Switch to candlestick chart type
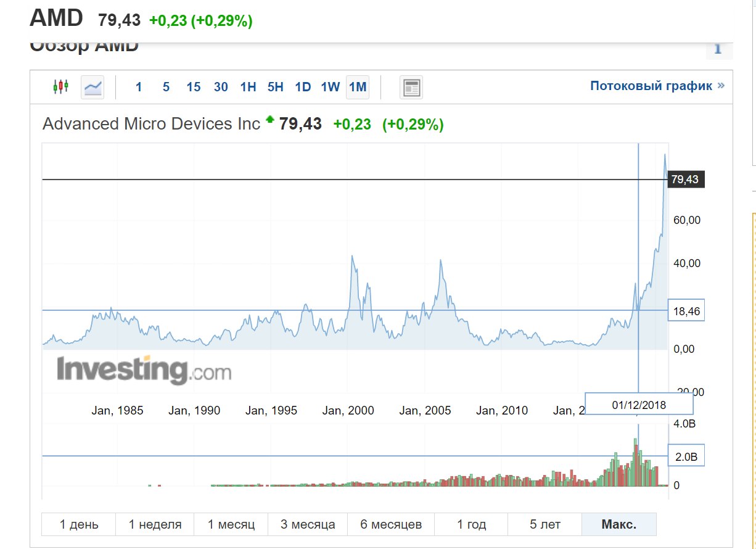The image size is (756, 549). (x=61, y=87)
